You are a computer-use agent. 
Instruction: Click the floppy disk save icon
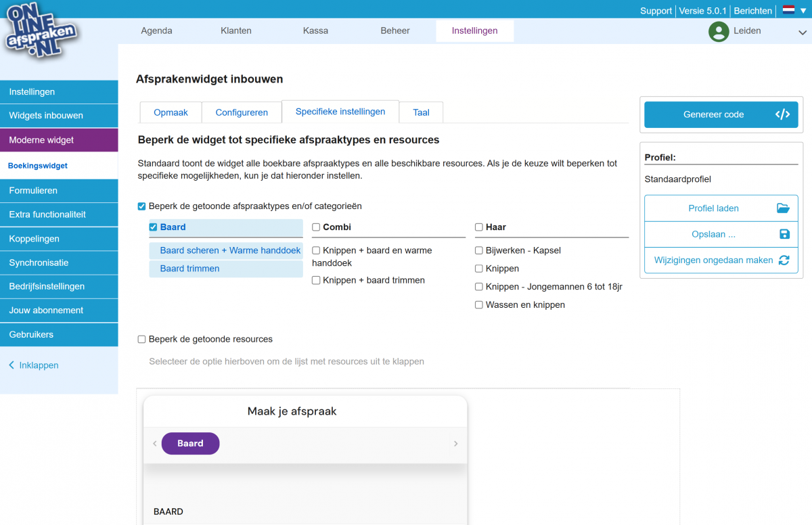click(784, 234)
